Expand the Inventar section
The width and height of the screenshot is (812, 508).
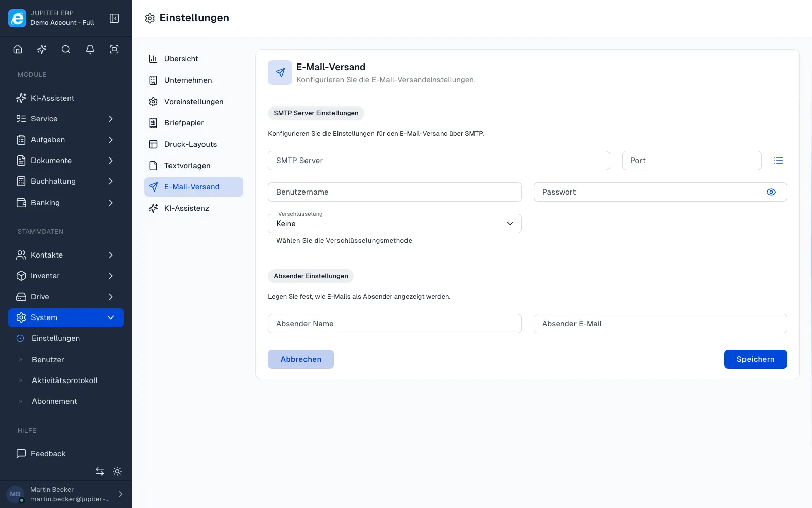coord(66,276)
